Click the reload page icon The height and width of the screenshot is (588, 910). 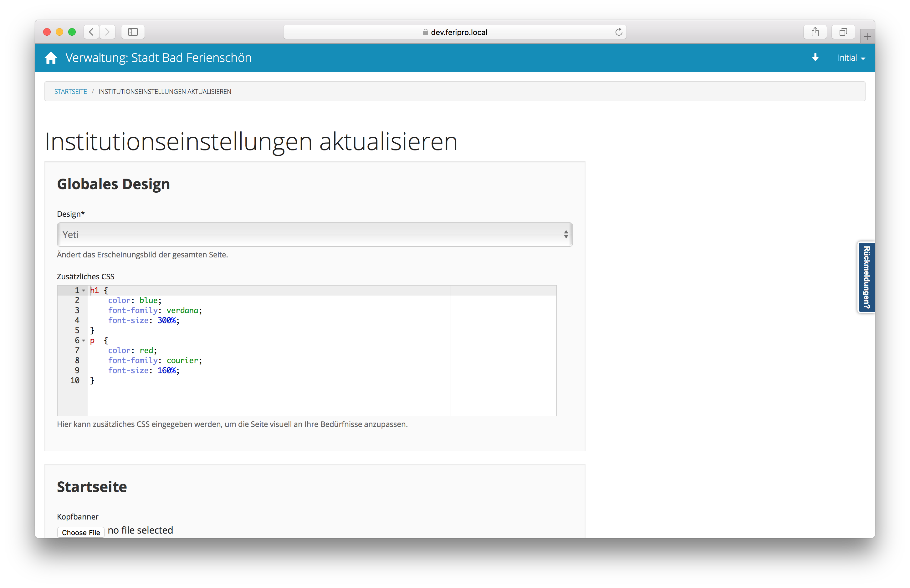pos(619,32)
